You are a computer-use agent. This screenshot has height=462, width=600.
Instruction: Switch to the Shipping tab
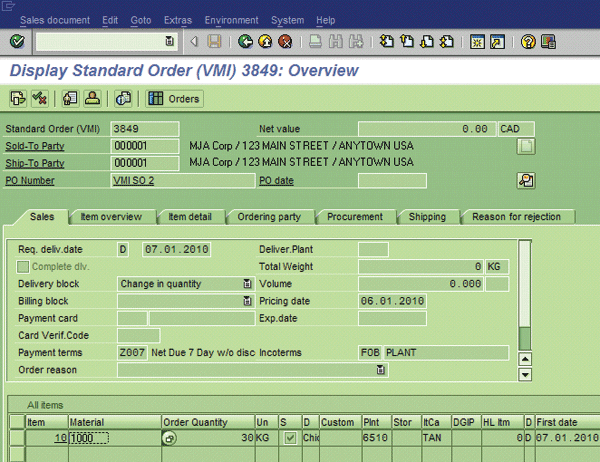pos(427,217)
